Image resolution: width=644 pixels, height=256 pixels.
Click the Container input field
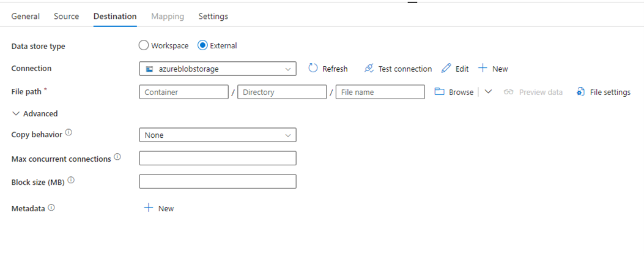(183, 92)
